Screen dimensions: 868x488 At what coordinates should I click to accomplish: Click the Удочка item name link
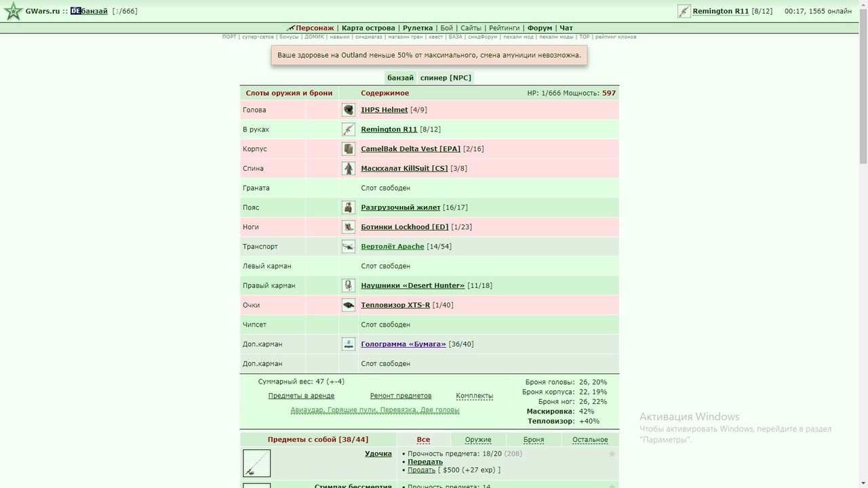(378, 454)
